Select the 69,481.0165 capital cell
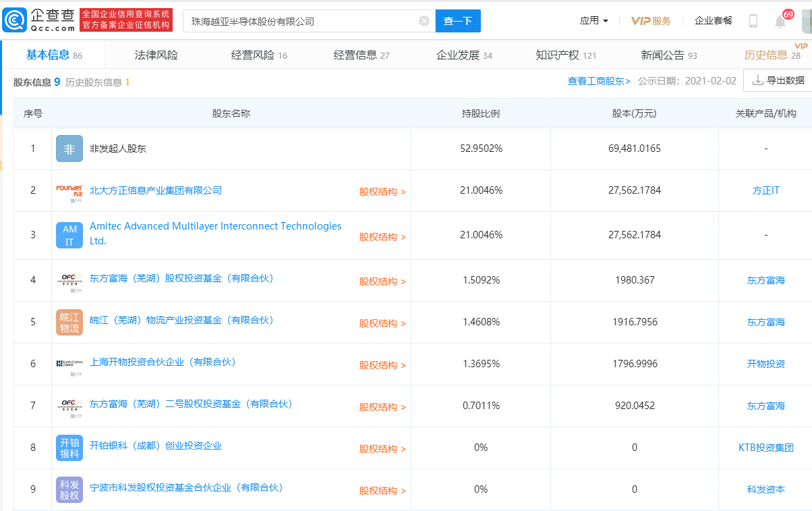The image size is (812, 511). (634, 149)
